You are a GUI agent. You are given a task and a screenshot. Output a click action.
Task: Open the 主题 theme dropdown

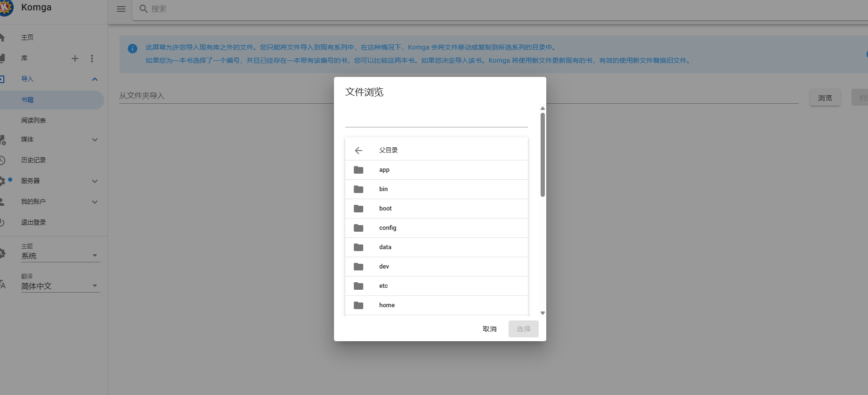[x=60, y=256]
